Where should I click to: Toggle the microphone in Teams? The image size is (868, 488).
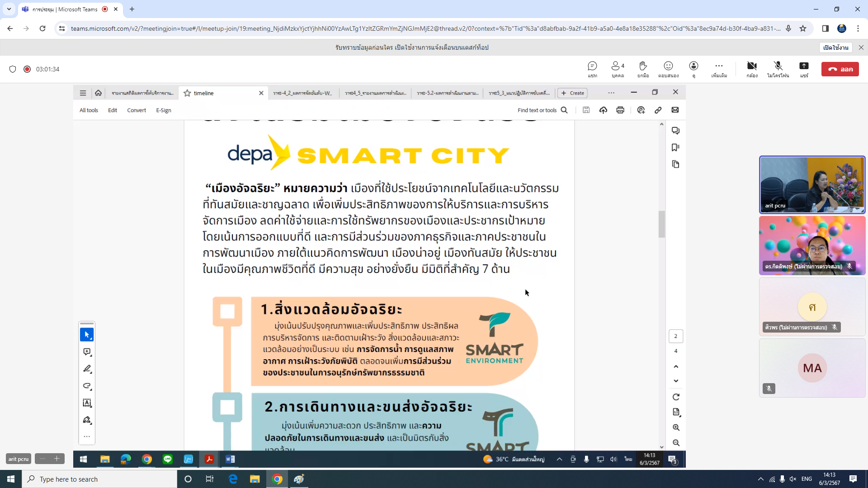(778, 69)
